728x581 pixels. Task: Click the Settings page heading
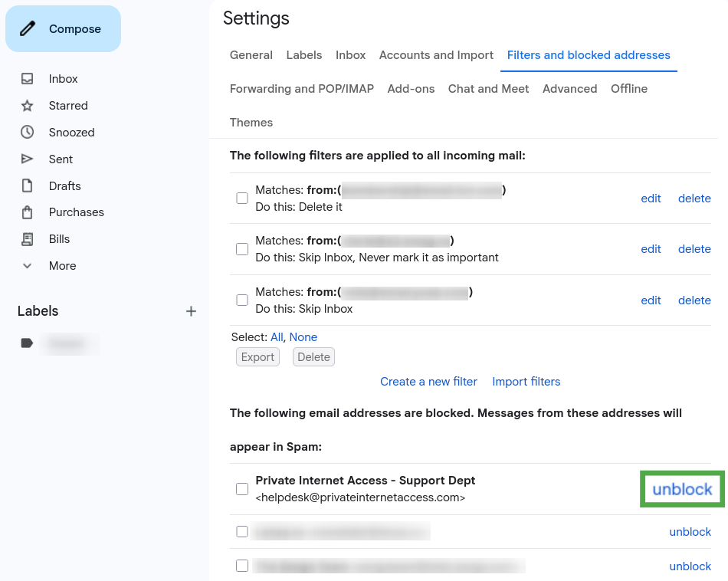[x=256, y=18]
